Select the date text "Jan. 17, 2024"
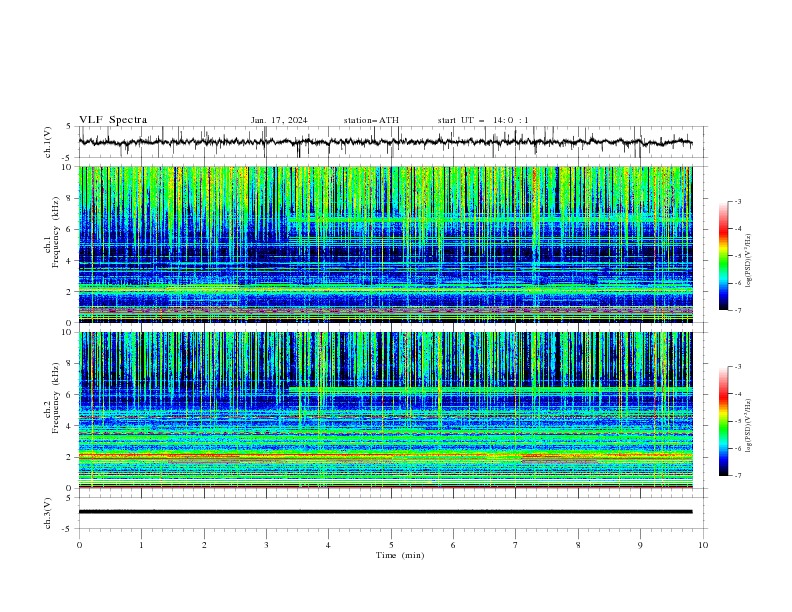Image resolution: width=792 pixels, height=612 pixels. click(279, 120)
